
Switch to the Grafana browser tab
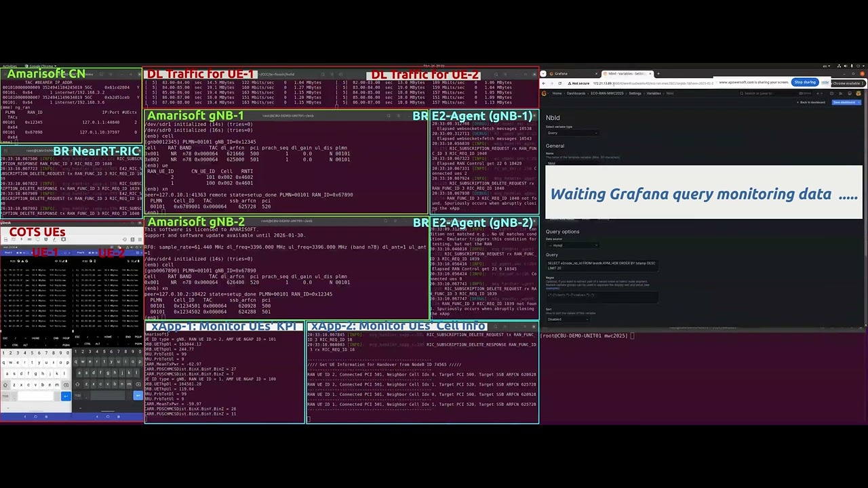[573, 73]
